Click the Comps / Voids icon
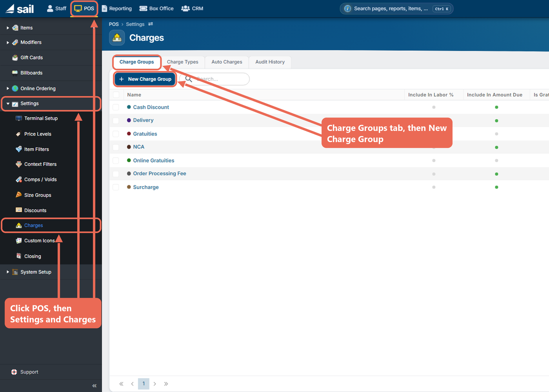This screenshot has height=392, width=549. (19, 180)
